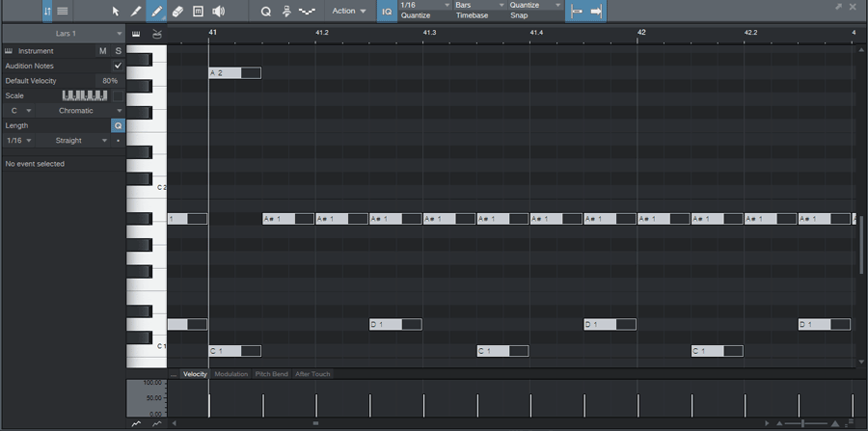The image size is (868, 431).
Task: Click the Default Velocity 80% value
Action: pos(110,81)
